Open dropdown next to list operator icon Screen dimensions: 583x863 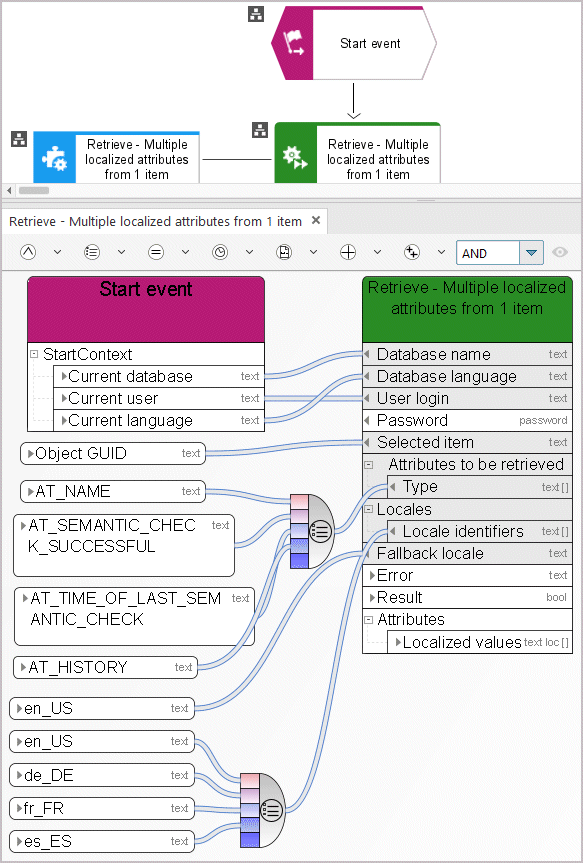click(x=121, y=253)
